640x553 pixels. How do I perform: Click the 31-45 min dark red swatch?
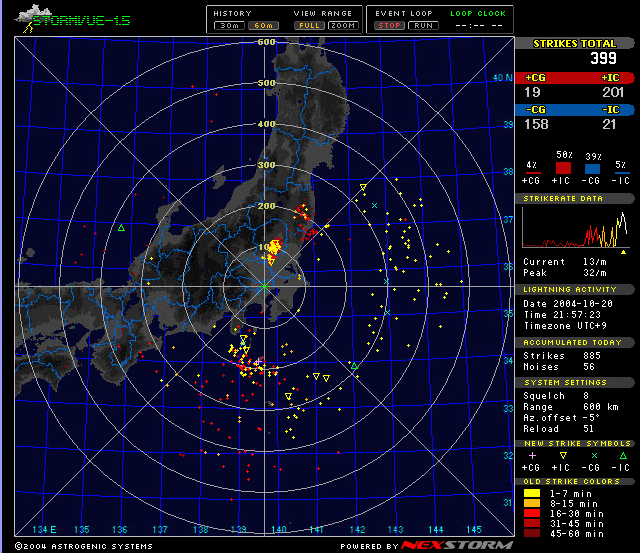[x=532, y=523]
